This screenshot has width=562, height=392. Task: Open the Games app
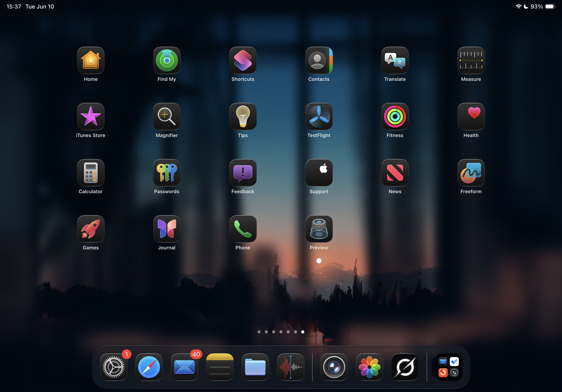91,229
